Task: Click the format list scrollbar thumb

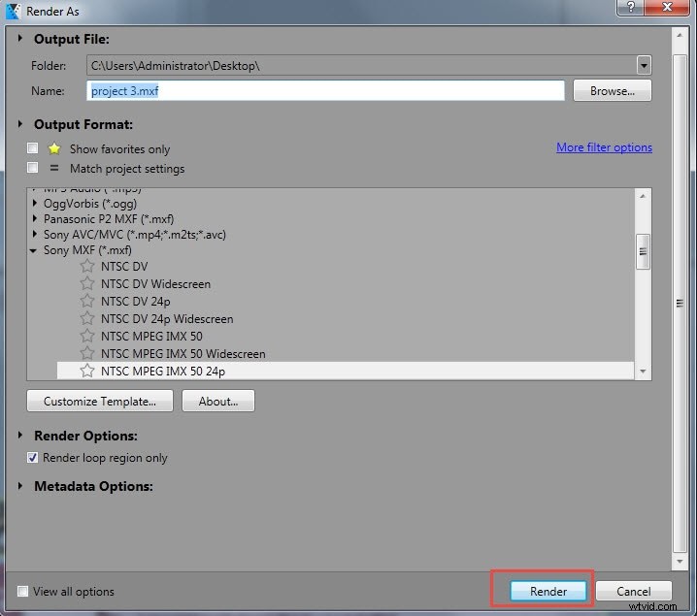Action: (x=643, y=251)
